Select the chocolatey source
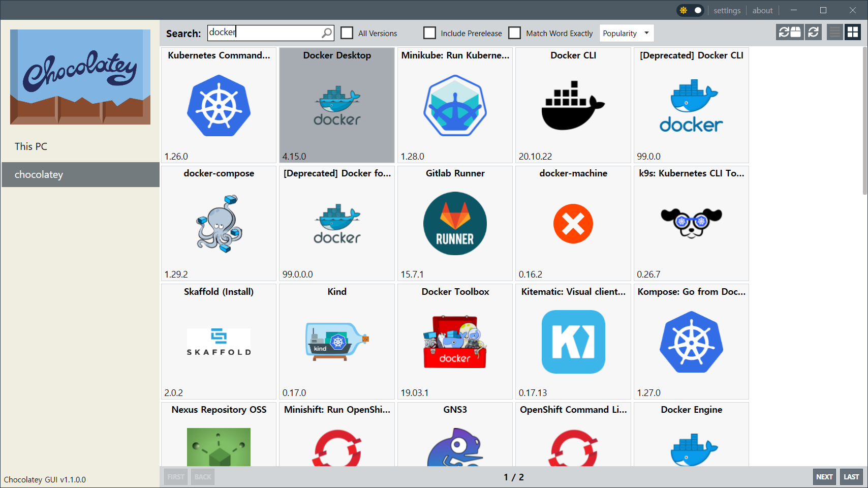The width and height of the screenshot is (868, 488). [80, 174]
